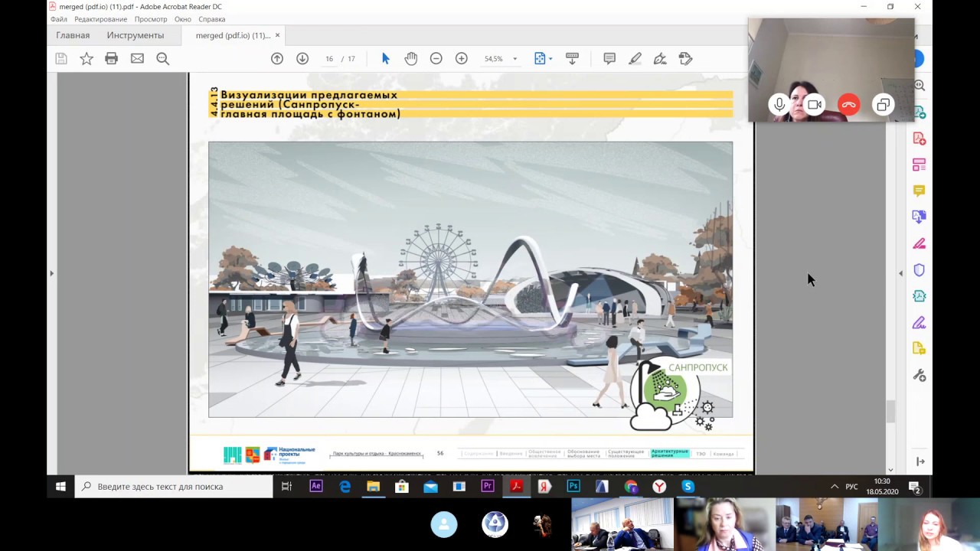Open Skype from the taskbar

(x=688, y=486)
